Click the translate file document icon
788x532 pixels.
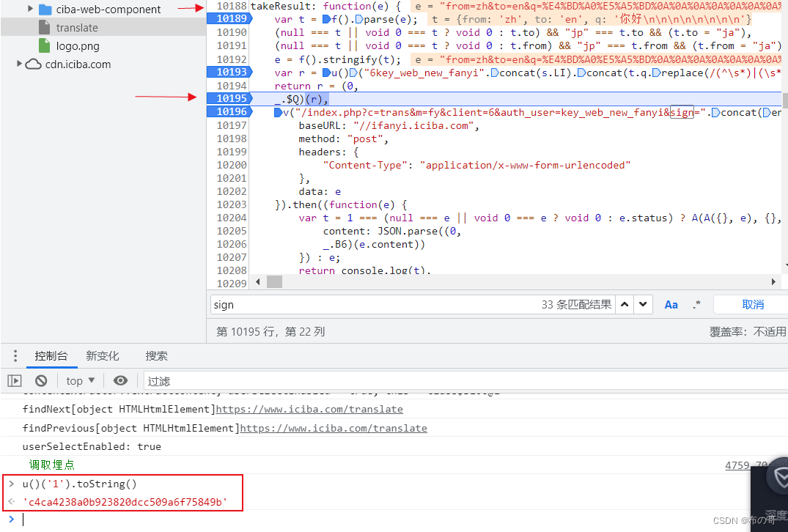[x=44, y=28]
